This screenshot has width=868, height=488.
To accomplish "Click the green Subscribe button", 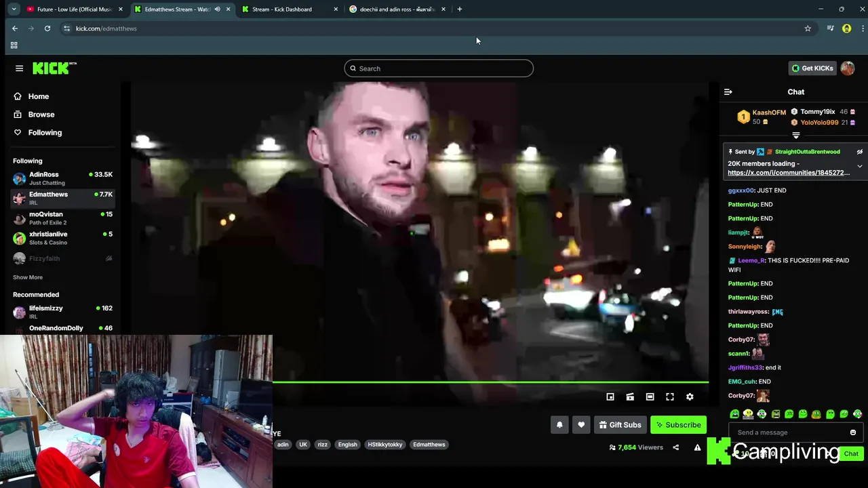I will click(678, 425).
